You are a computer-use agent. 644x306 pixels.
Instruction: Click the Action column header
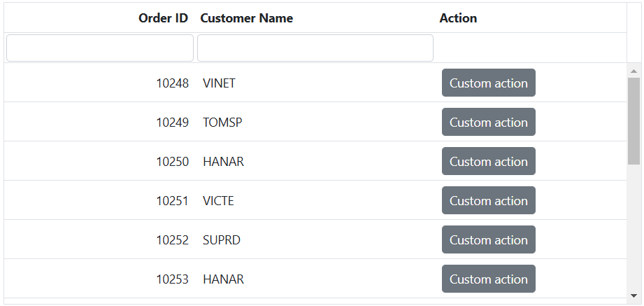(458, 18)
